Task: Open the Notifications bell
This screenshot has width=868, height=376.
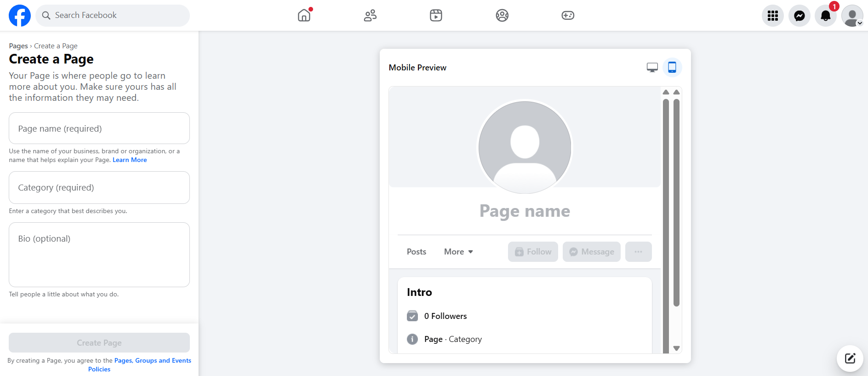Action: click(826, 16)
